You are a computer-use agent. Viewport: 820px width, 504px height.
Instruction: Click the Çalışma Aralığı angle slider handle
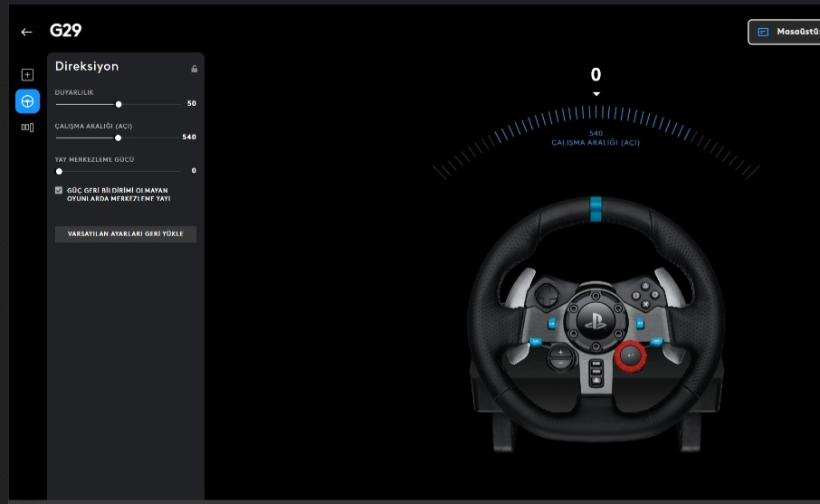(x=119, y=138)
